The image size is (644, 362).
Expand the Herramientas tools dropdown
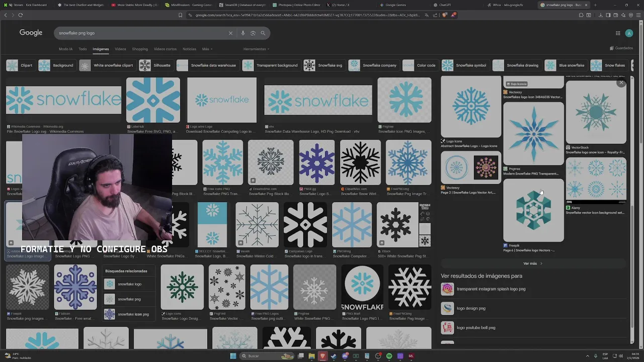[256, 49]
